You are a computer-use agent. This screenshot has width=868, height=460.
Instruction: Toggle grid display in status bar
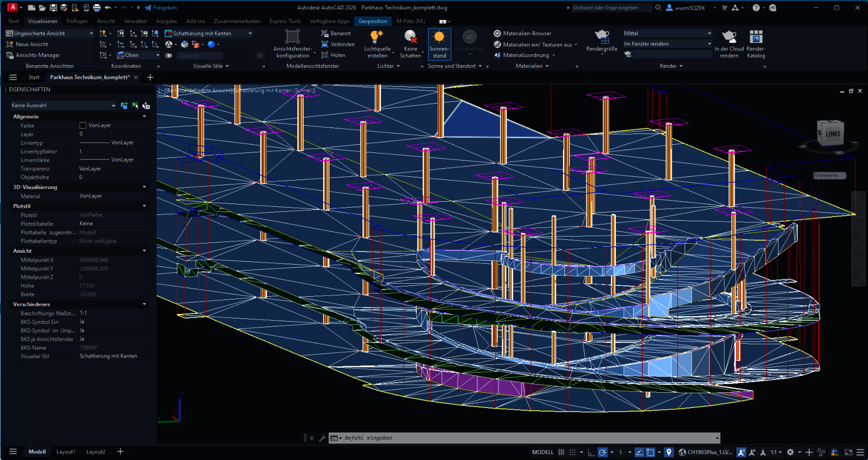561,452
